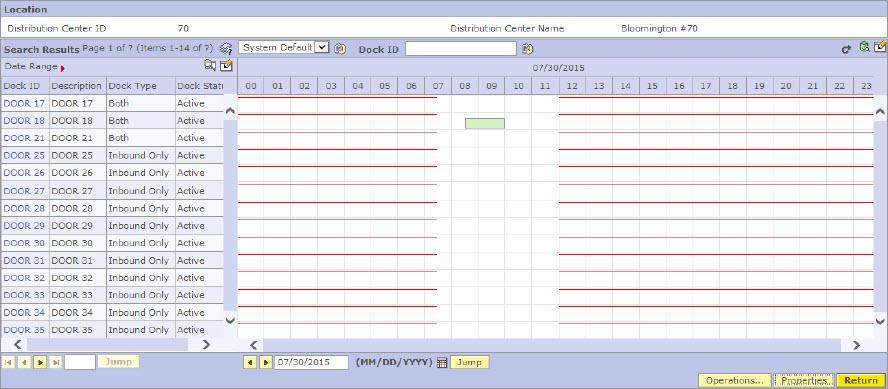Viewport: 888px width, 389px height.
Task: Jump to the first results page
Action: pyautogui.click(x=8, y=362)
